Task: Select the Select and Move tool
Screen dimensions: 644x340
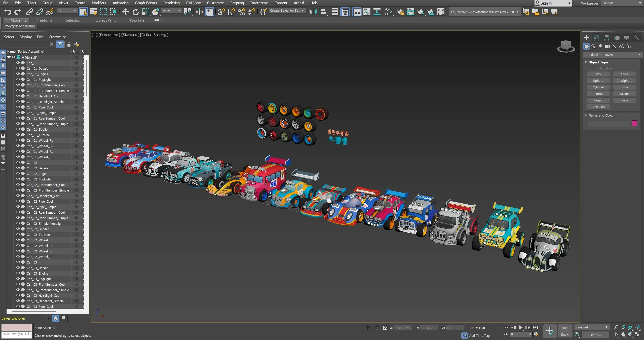Action: coord(125,12)
